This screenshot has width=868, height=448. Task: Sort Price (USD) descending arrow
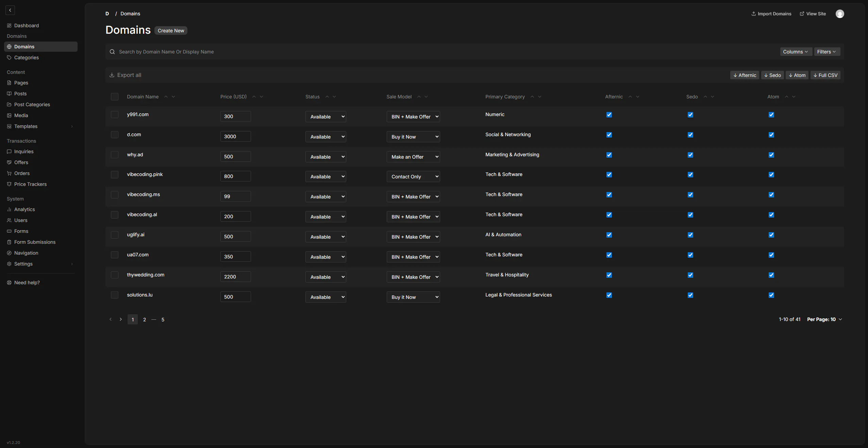click(262, 97)
